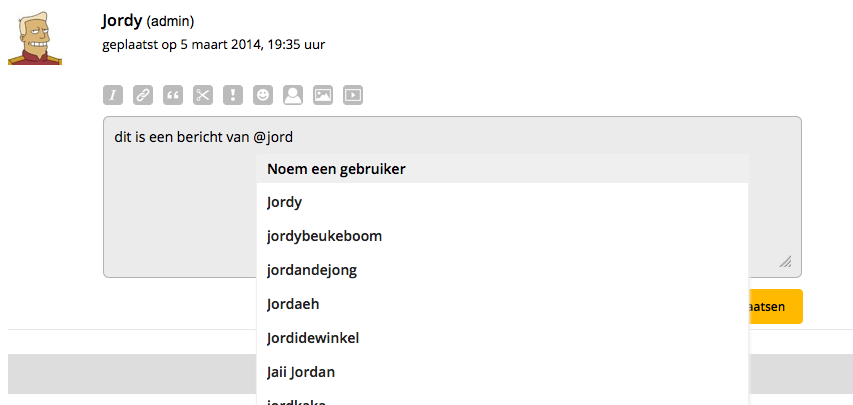Click inside the message text area
The width and height of the screenshot is (853, 405).
(x=178, y=220)
